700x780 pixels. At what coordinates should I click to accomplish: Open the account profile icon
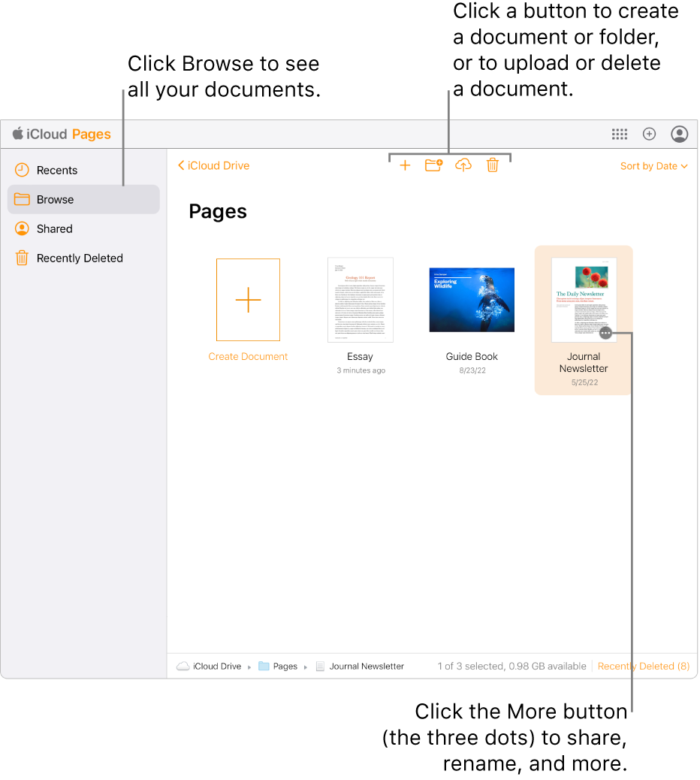click(680, 134)
